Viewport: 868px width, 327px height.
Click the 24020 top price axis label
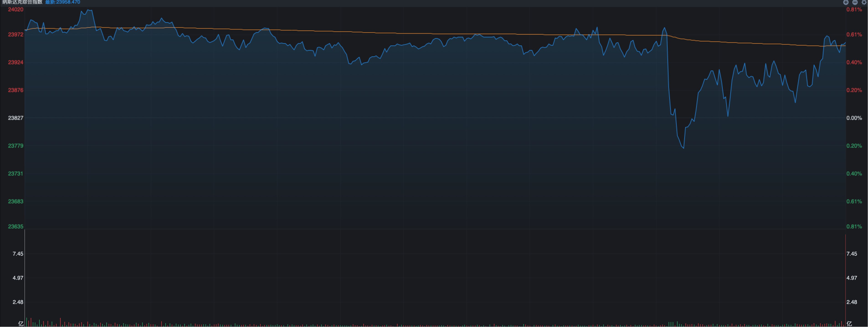point(16,9)
